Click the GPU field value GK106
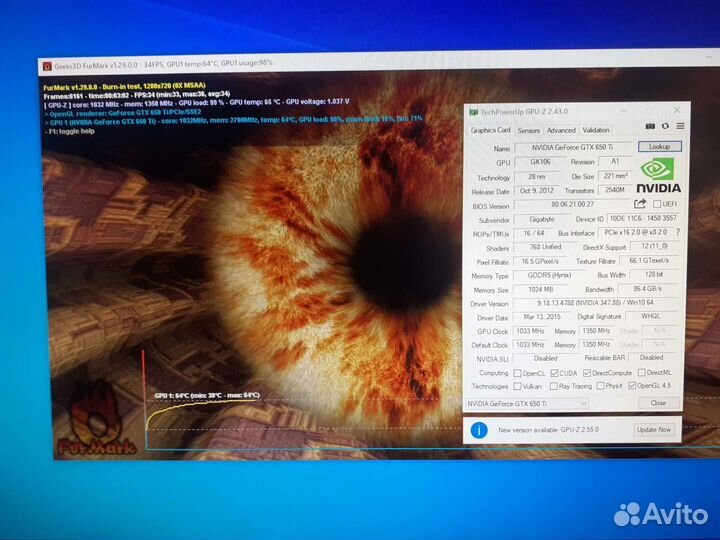Screen dimensions: 720x540 tap(540, 162)
